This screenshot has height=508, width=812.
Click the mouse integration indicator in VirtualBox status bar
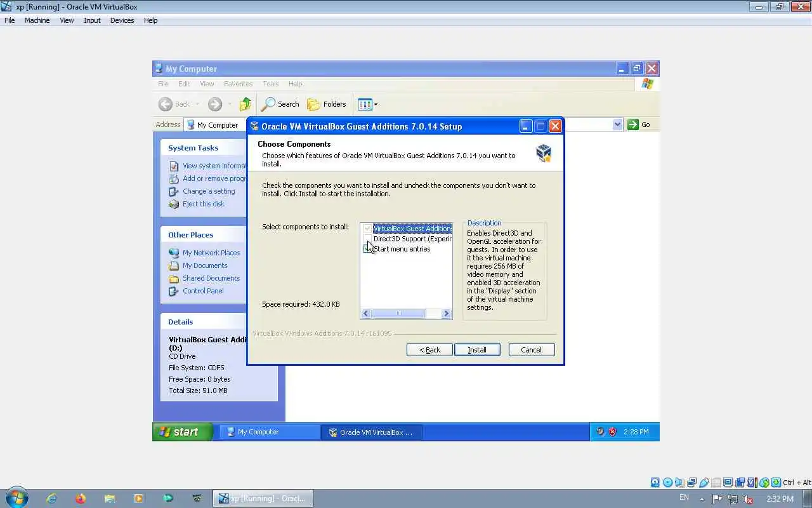(x=764, y=483)
